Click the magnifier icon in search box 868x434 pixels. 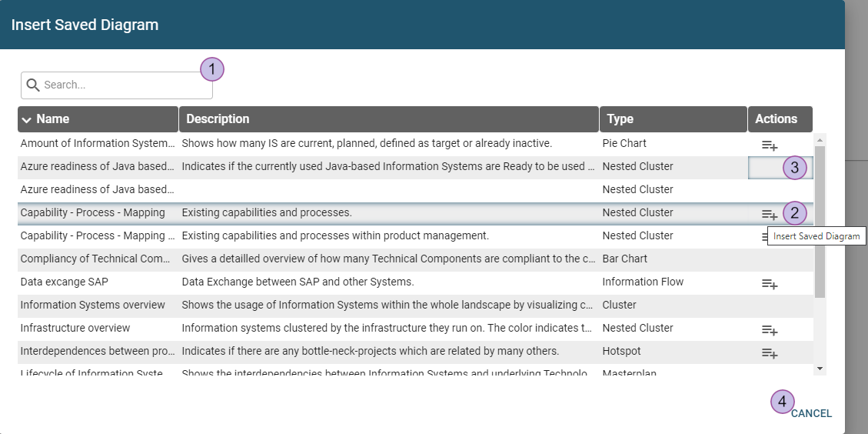coord(32,85)
